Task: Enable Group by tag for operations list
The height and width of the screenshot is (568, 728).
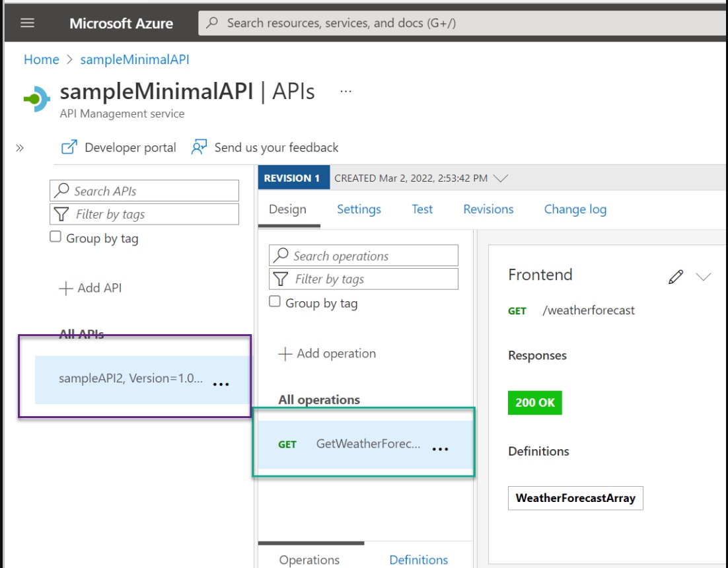Action: coord(275,302)
